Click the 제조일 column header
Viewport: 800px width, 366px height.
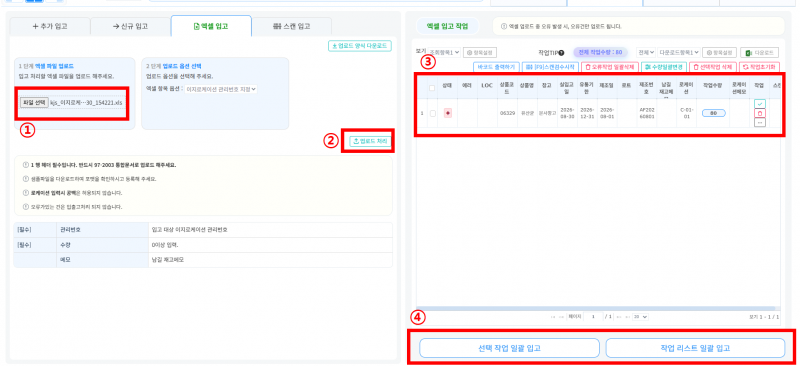click(606, 86)
